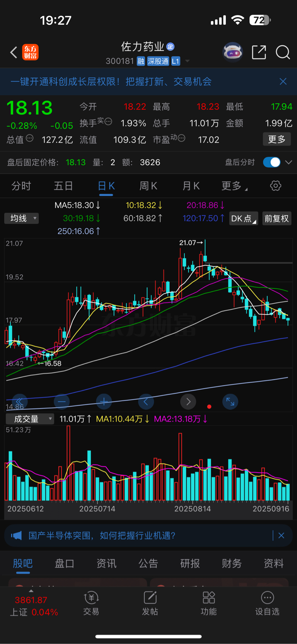Switch to the 公告 tab
Screen dimensions: 297x644
pyautogui.click(x=148, y=564)
